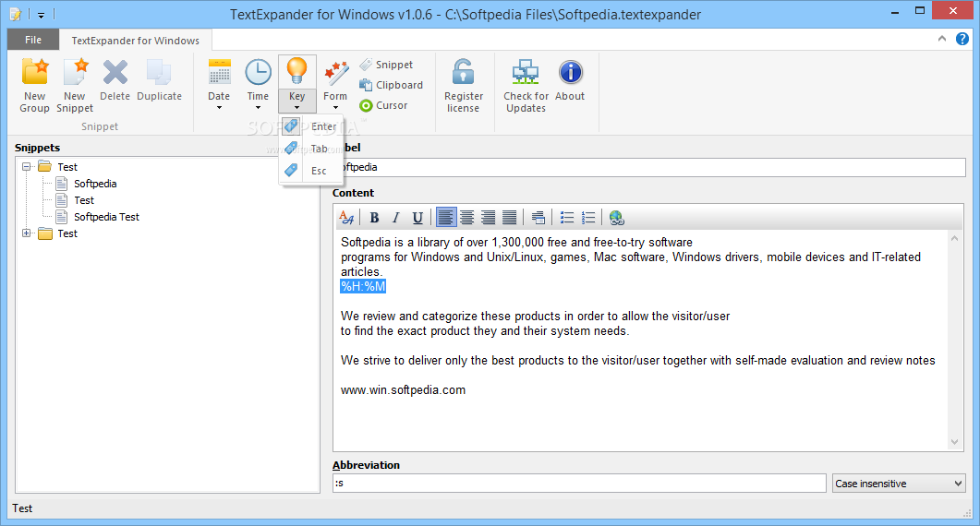Viewport: 980px width, 526px height.
Task: Center align content text
Action: coord(466,218)
